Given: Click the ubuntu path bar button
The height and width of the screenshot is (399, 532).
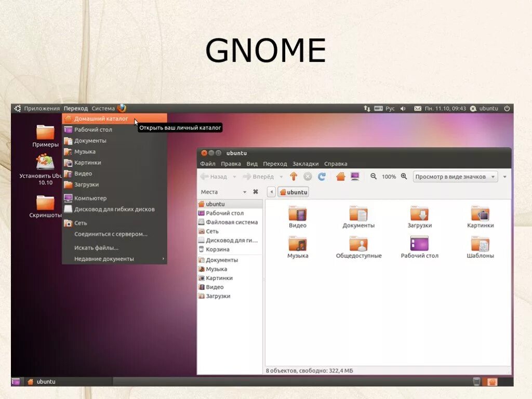Looking at the screenshot, I should (294, 192).
